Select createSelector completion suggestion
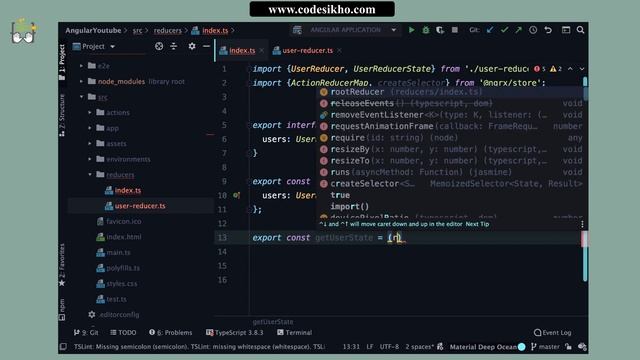 (x=451, y=184)
